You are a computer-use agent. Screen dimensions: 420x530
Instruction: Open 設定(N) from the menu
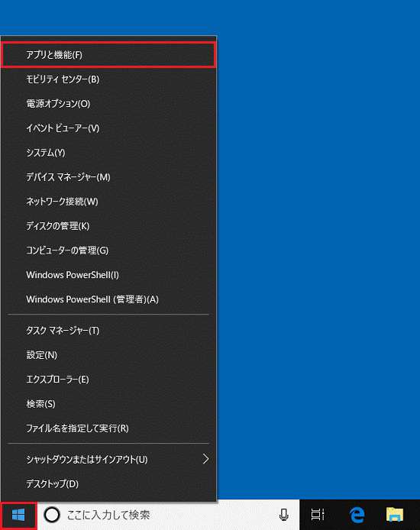[x=108, y=355]
